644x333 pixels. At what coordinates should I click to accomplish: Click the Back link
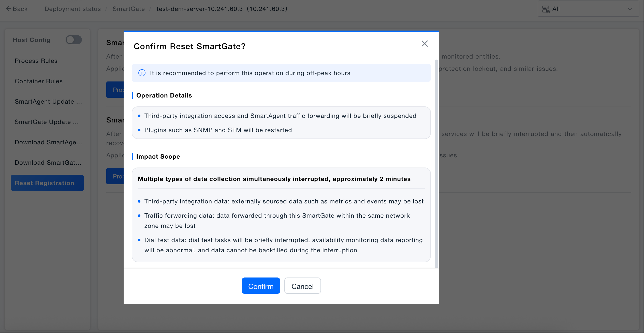tap(17, 9)
